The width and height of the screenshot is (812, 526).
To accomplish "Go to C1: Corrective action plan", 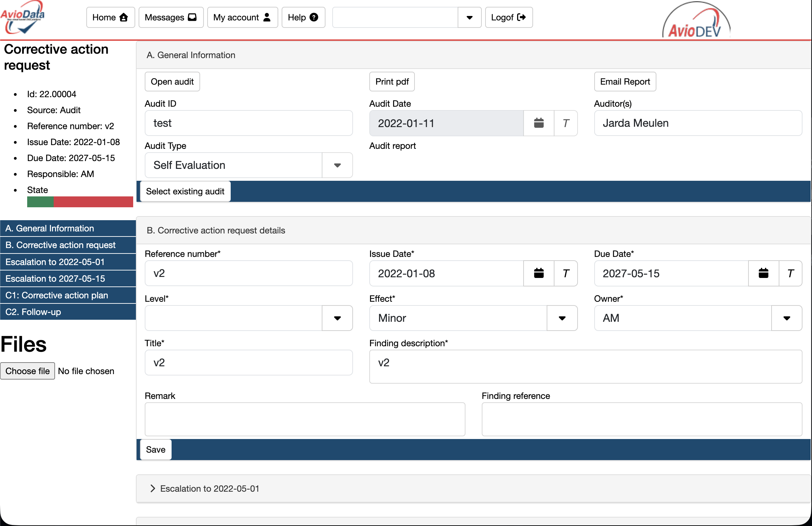I will 57,295.
